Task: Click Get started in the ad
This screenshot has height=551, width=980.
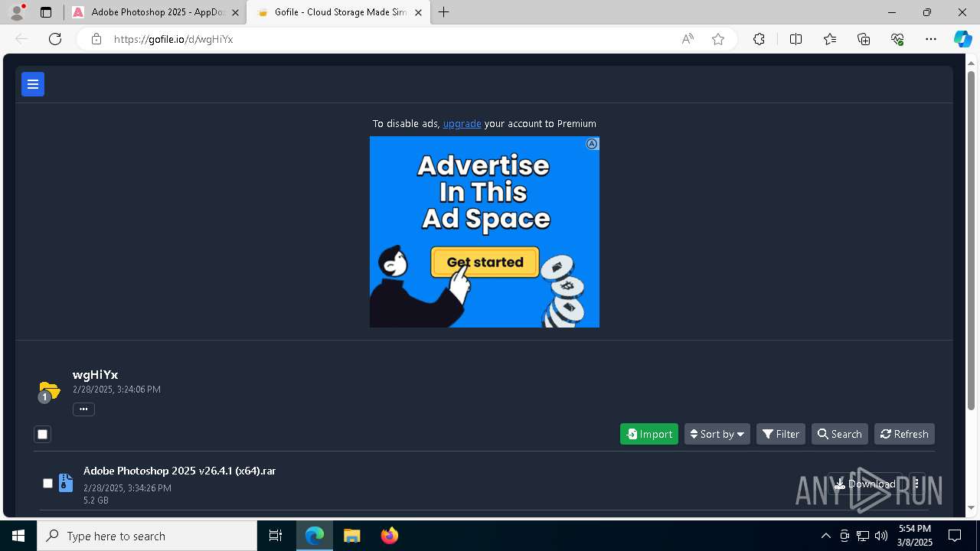Action: [x=485, y=262]
